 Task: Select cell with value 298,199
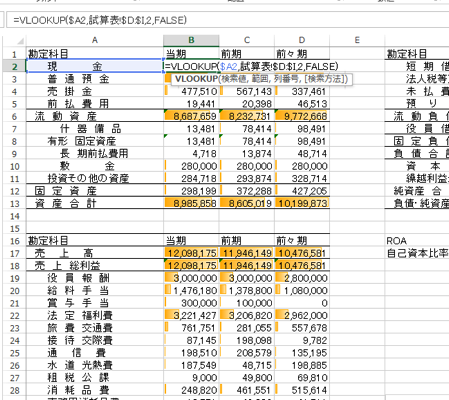(191, 191)
